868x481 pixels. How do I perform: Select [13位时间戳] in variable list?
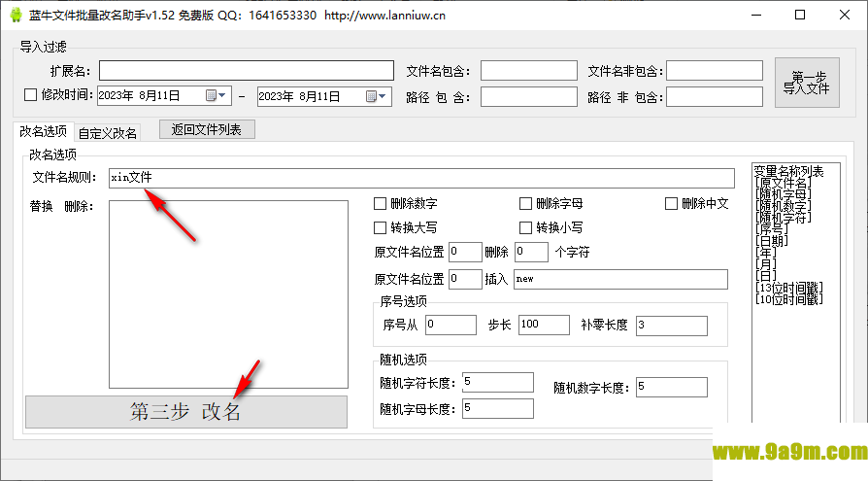click(788, 288)
